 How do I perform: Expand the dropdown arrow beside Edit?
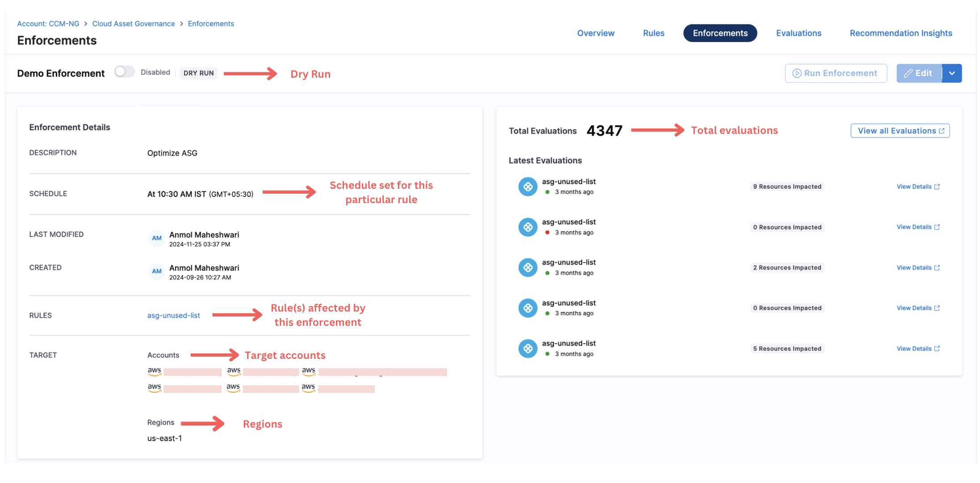(x=952, y=73)
